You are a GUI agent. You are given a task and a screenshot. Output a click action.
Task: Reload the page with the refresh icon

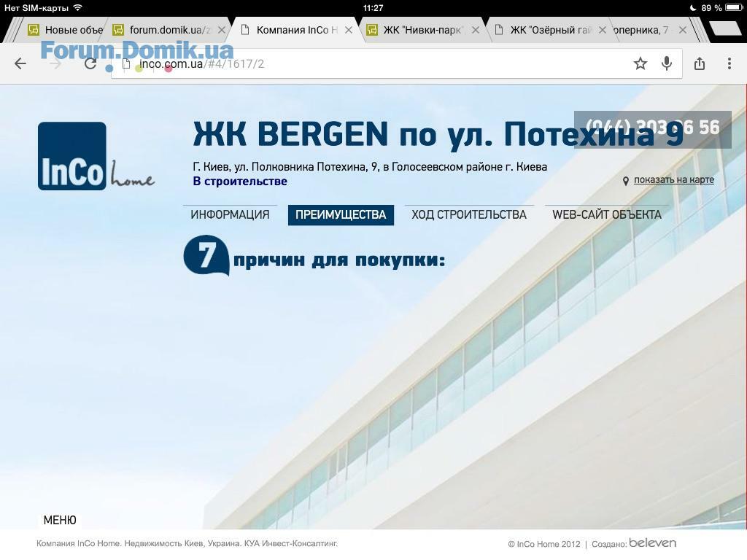click(90, 63)
